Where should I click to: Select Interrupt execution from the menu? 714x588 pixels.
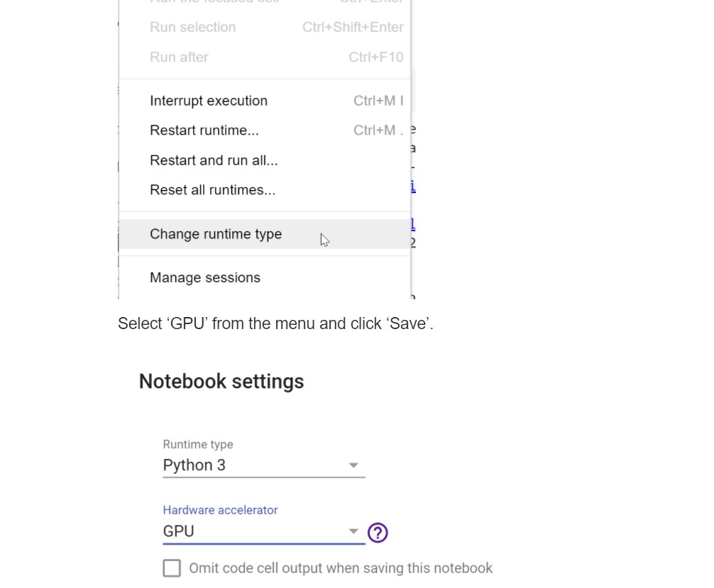(x=209, y=101)
